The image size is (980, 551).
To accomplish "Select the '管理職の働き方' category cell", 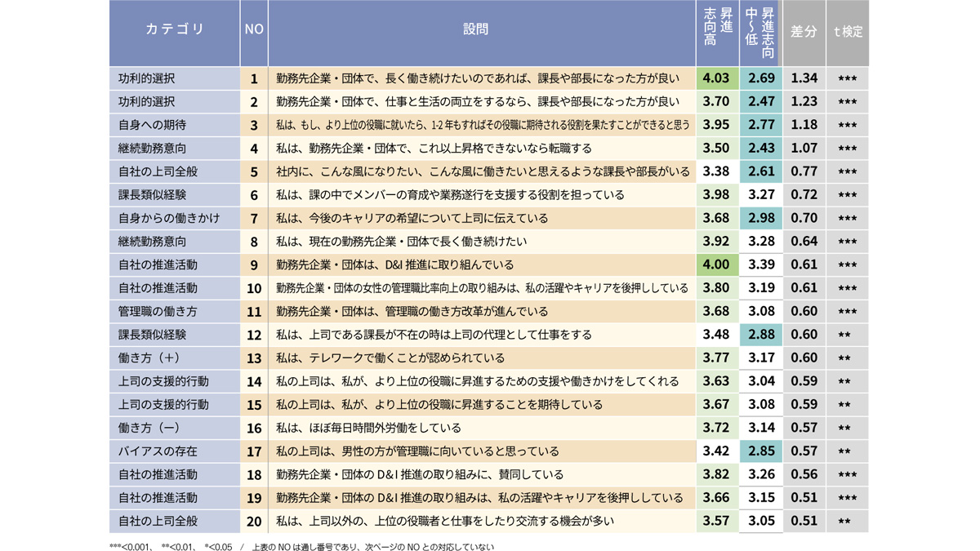I will point(175,311).
